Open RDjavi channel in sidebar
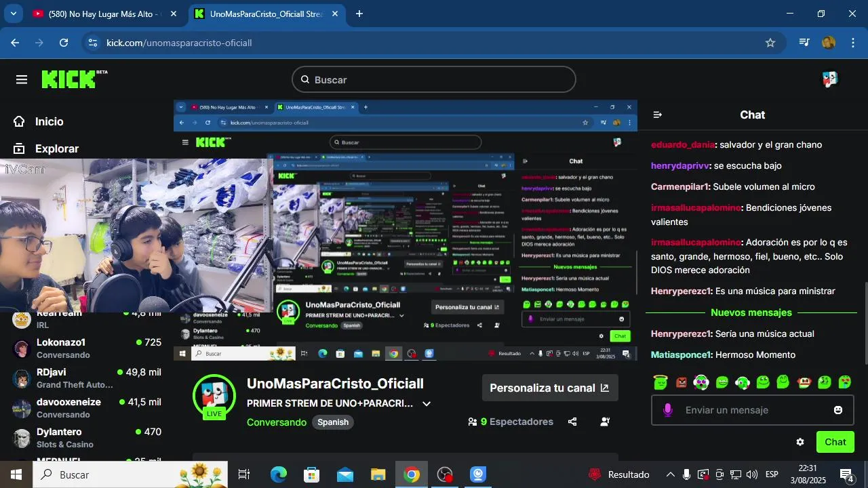Viewport: 868px width, 488px height. tap(87, 378)
